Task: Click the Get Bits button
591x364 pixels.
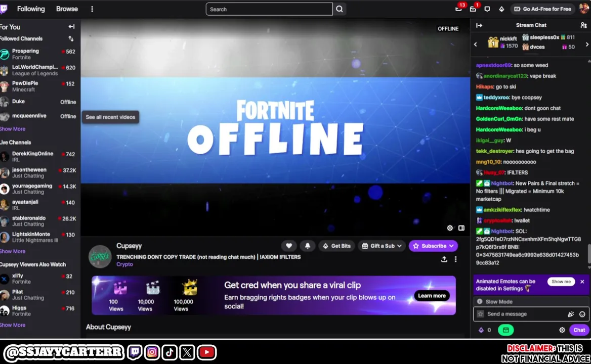Action: pos(336,246)
